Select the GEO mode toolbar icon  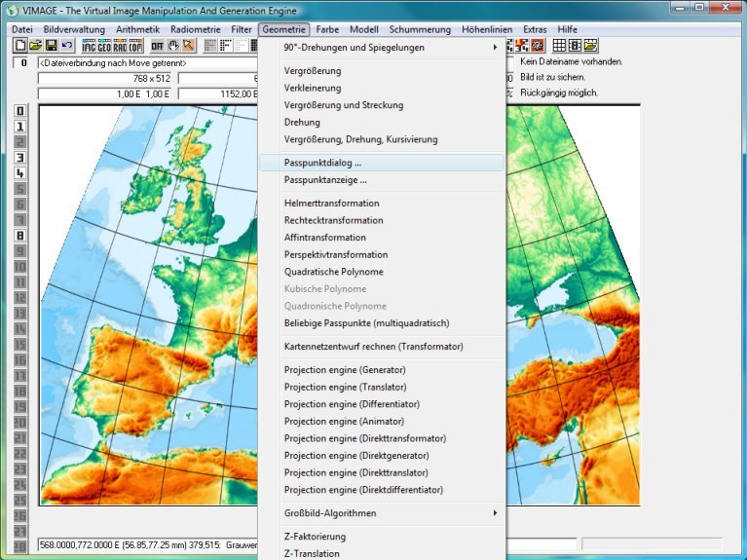coord(104,46)
